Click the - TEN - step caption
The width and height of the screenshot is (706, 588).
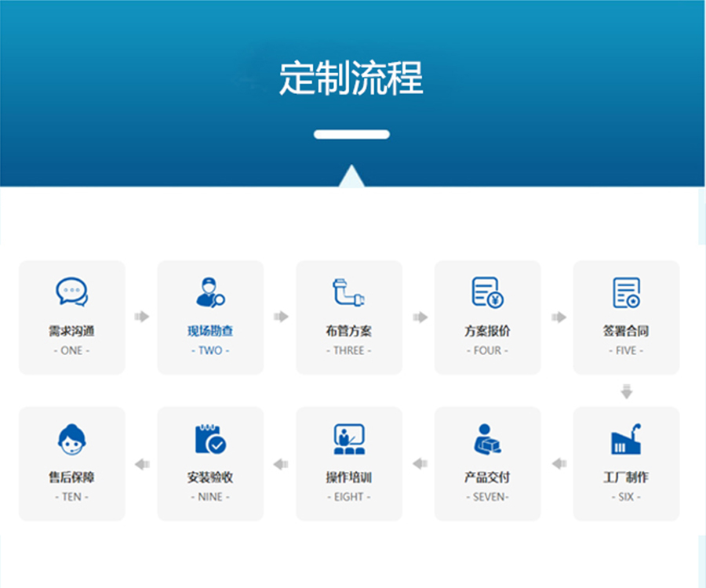(x=71, y=497)
